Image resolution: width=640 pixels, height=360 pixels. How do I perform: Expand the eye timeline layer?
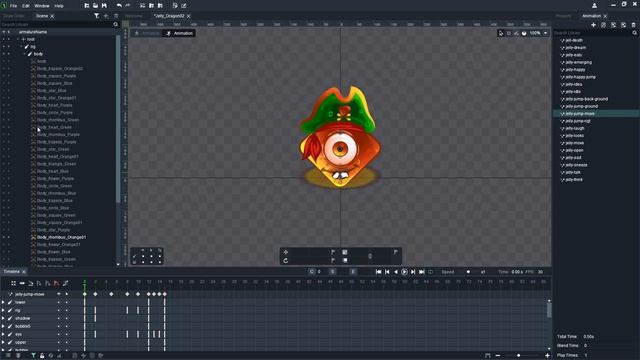3,334
